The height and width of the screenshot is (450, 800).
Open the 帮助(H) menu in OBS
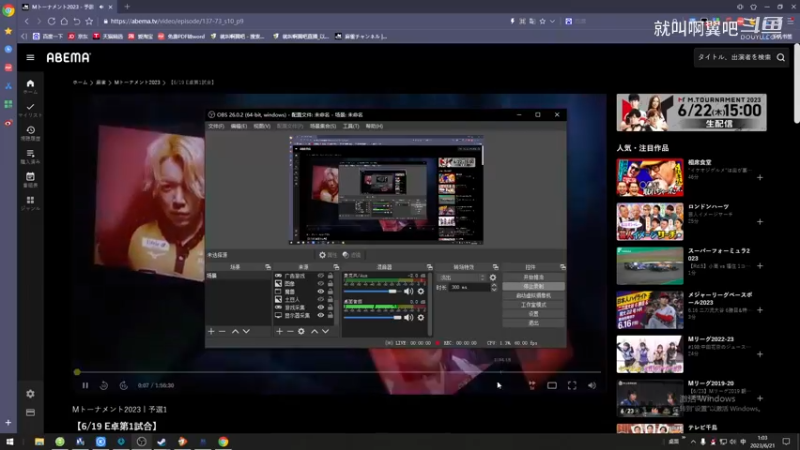[374, 126]
